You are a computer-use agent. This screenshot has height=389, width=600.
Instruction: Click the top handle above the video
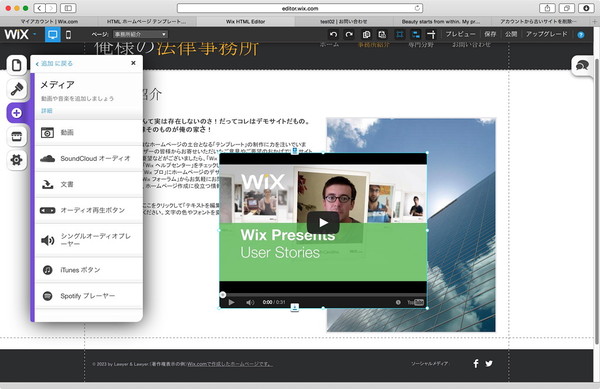pyautogui.click(x=295, y=151)
